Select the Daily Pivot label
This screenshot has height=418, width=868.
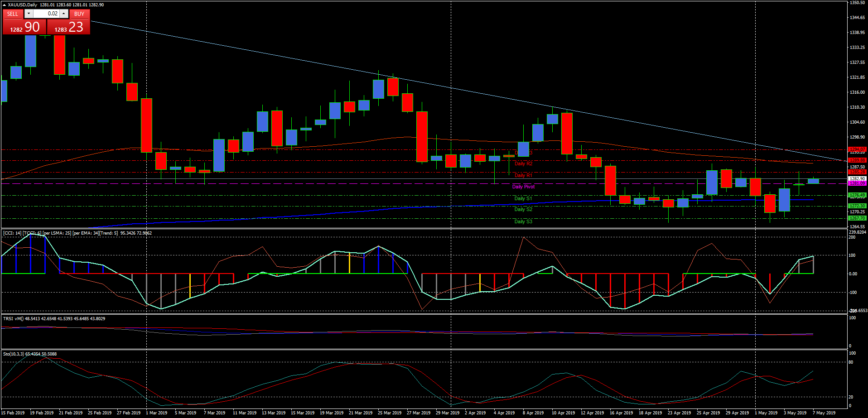[x=523, y=187]
